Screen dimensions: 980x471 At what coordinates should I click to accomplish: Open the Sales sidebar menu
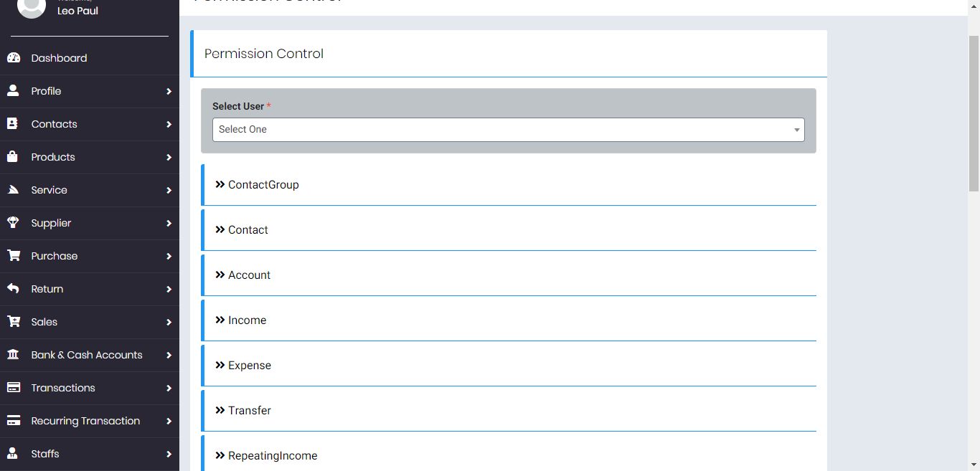tap(44, 322)
